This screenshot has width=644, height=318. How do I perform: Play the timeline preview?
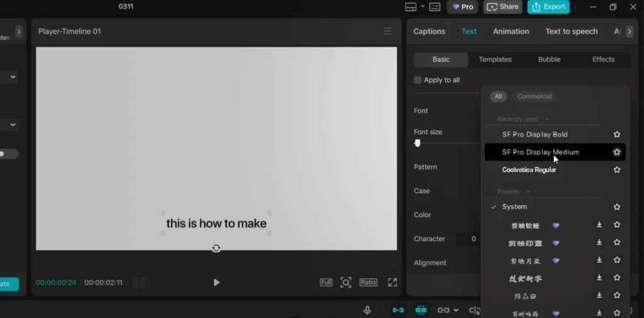pos(216,282)
